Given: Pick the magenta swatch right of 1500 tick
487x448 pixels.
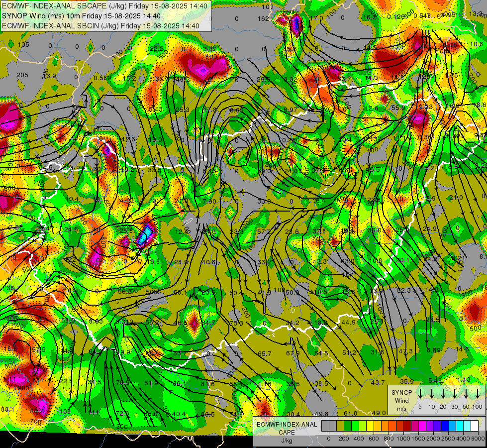Looking at the screenshot, I should point(422,426).
